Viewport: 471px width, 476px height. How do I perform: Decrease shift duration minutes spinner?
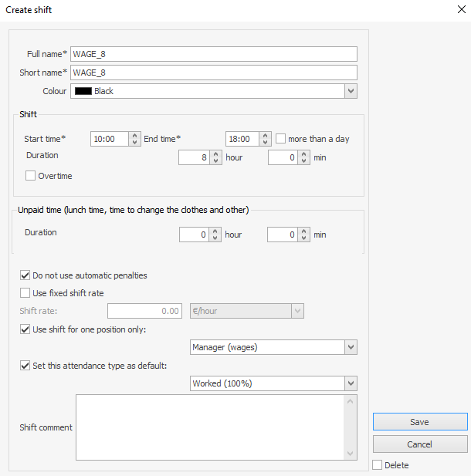304,161
